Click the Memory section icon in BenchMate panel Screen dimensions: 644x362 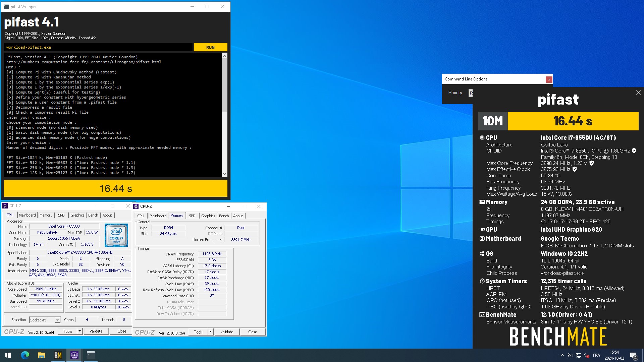click(x=482, y=202)
